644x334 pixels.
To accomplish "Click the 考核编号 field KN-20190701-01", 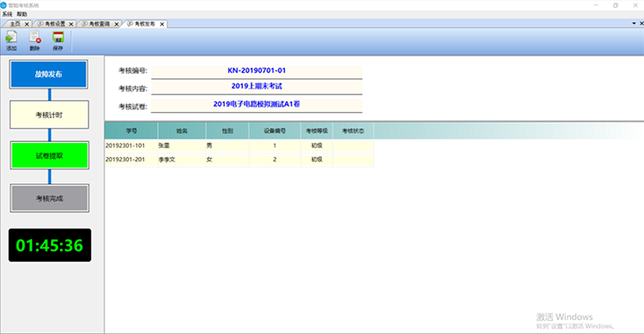I will [x=257, y=71].
